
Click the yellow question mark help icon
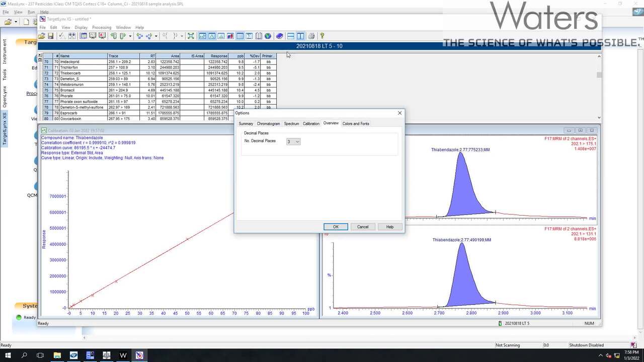click(322, 36)
